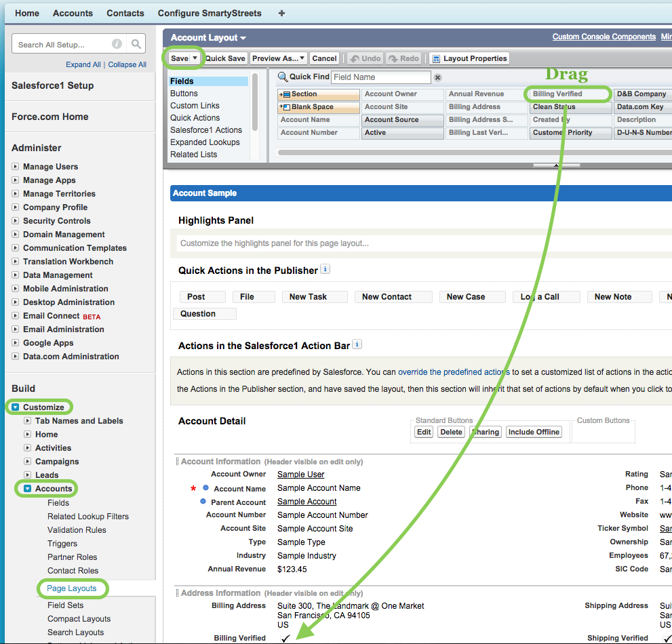Click the Collapse All link
672x644 pixels.
click(x=127, y=64)
